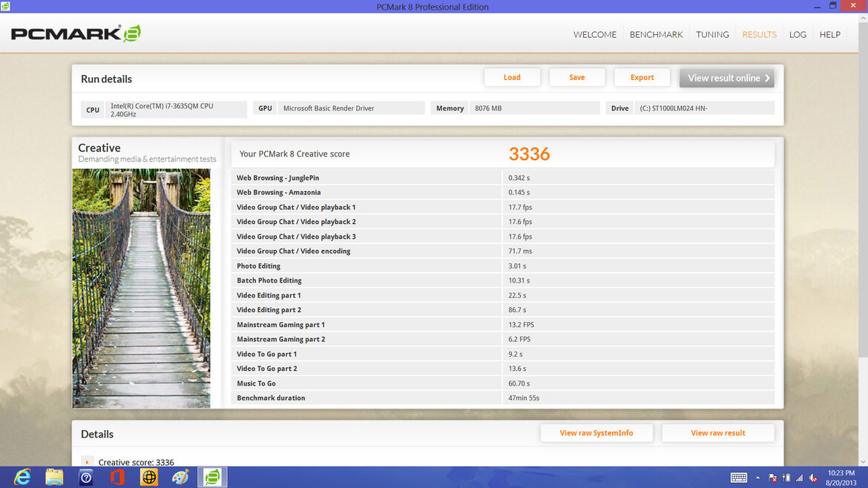Click Your PCMark 8 Creative score label
868x488 pixels.
pyautogui.click(x=295, y=154)
